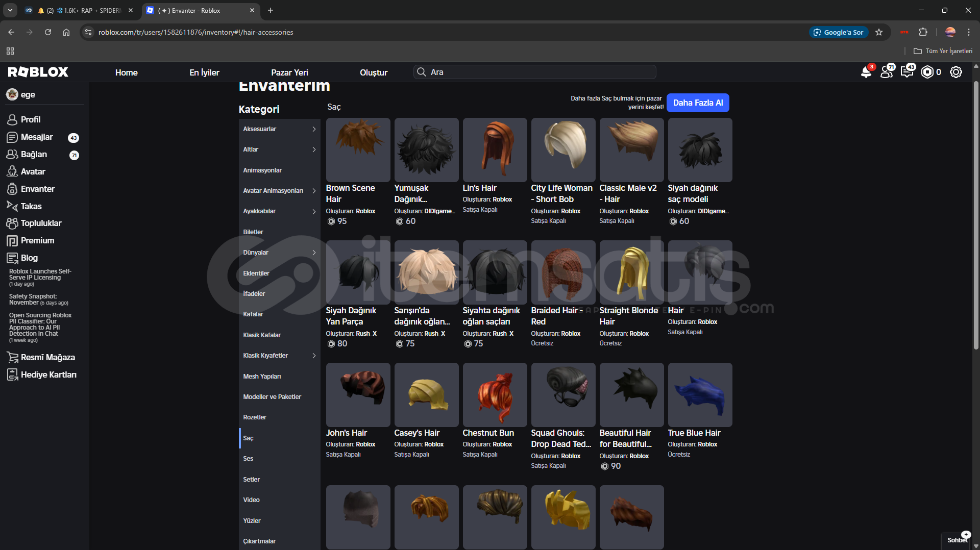This screenshot has width=980, height=550.
Task: Select the Pazar Yeri navigation item
Action: [289, 72]
